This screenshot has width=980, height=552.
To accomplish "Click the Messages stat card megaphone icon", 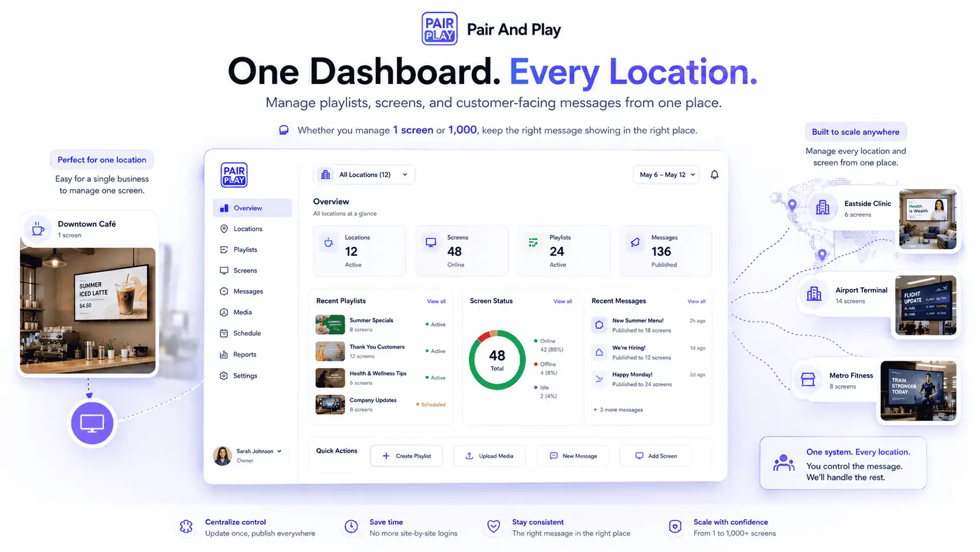I will 635,242.
